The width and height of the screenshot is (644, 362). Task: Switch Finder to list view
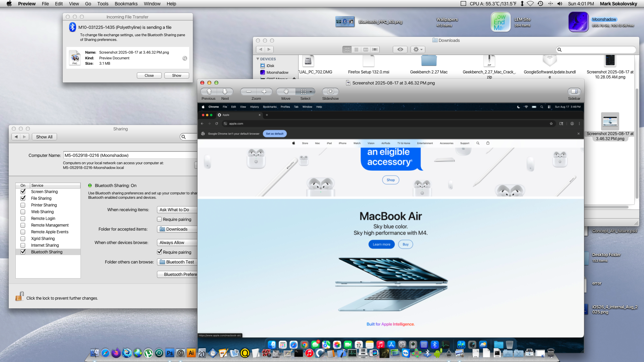[356, 50]
